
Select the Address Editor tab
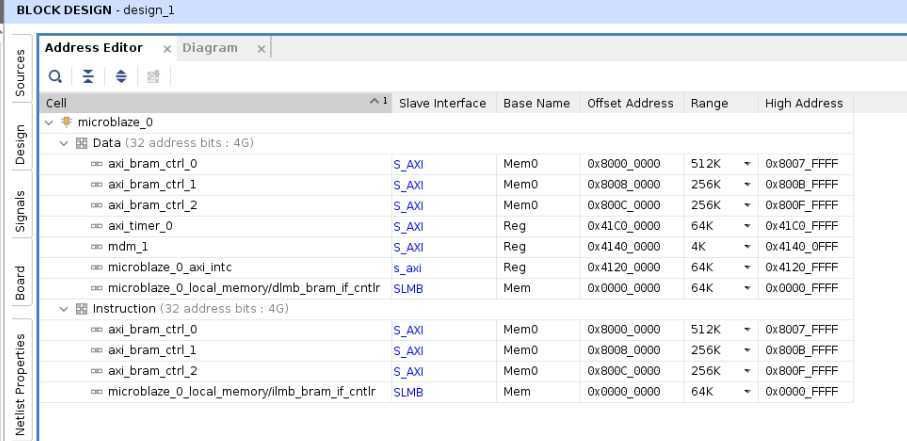tap(94, 48)
